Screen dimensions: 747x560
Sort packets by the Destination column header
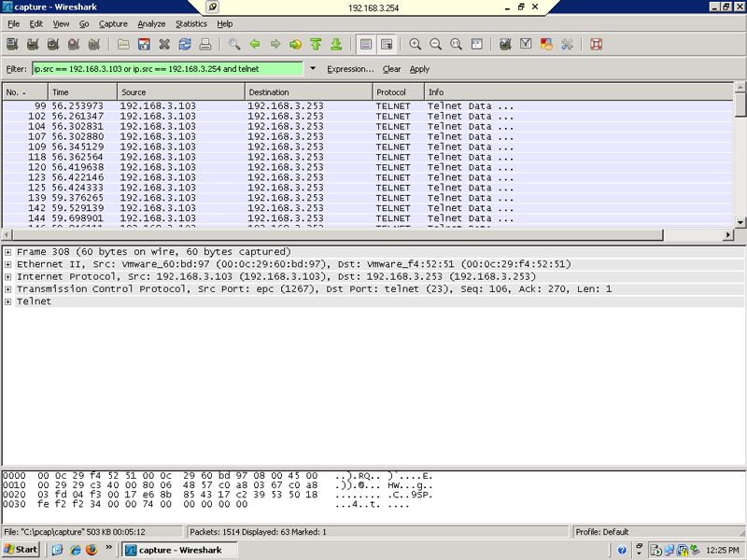pos(309,91)
